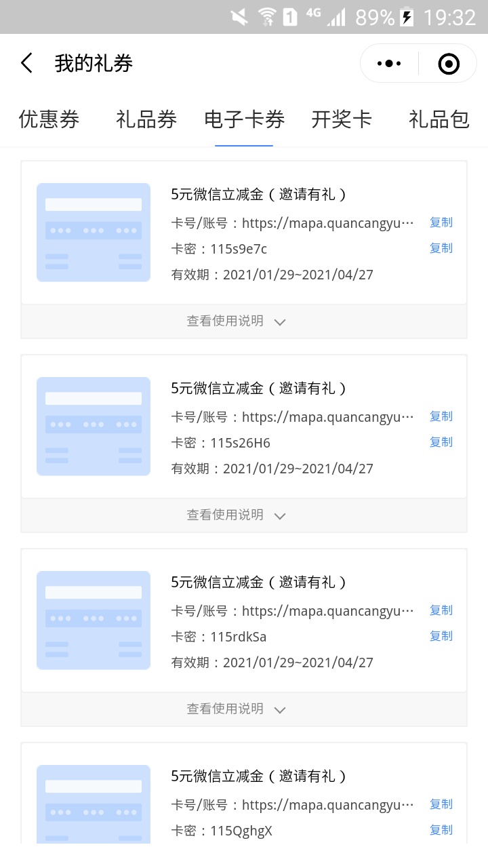Expand usage instructions for card 115s26H6

[244, 515]
